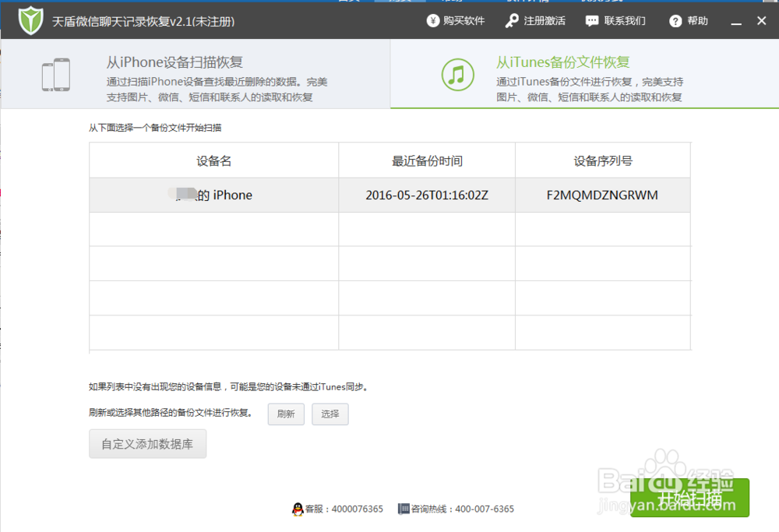Click the 联系我们 link

[x=622, y=21]
